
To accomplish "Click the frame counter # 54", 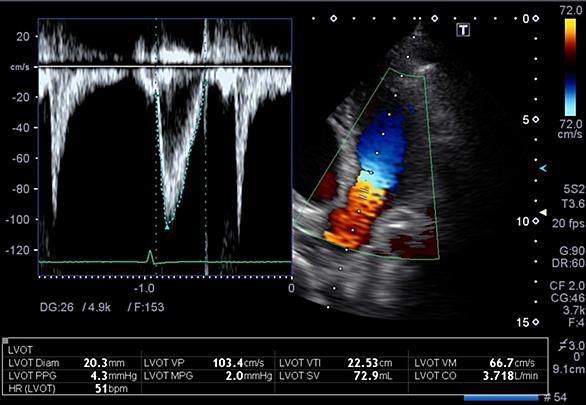I will coord(555,397).
